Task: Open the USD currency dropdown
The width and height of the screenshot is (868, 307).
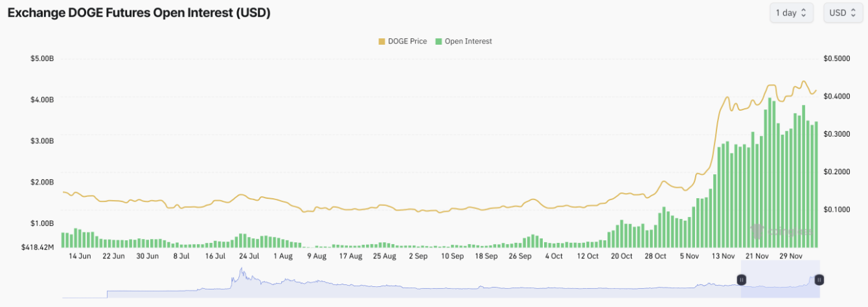Action: click(843, 13)
